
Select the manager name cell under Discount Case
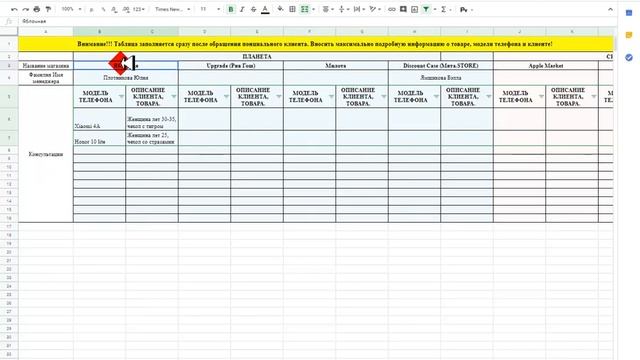[441, 78]
